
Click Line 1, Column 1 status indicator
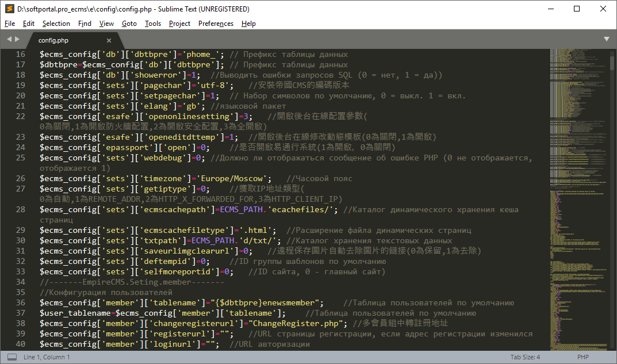[x=47, y=357]
